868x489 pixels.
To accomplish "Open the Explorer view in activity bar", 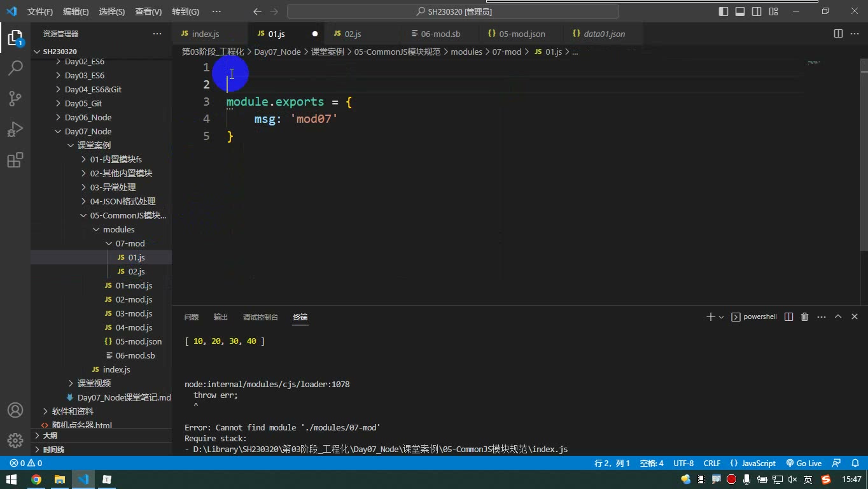I will pos(15,38).
